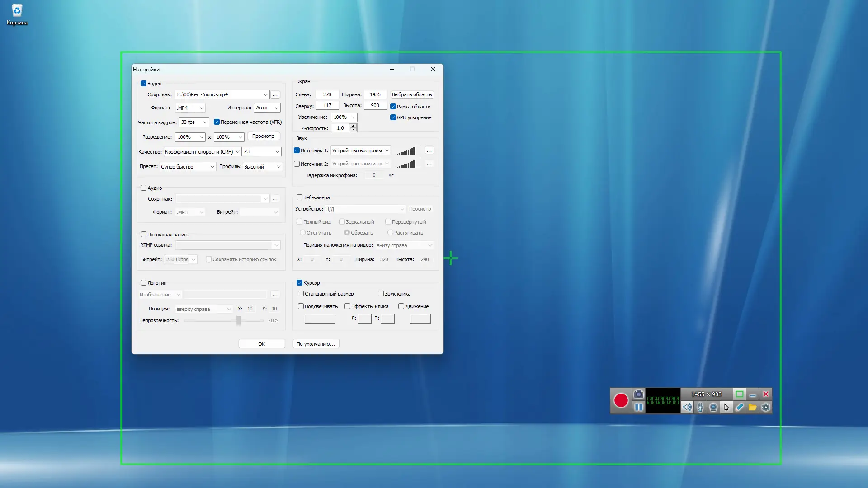Enable the Веб-камера checkbox
The image size is (868, 488).
click(299, 197)
